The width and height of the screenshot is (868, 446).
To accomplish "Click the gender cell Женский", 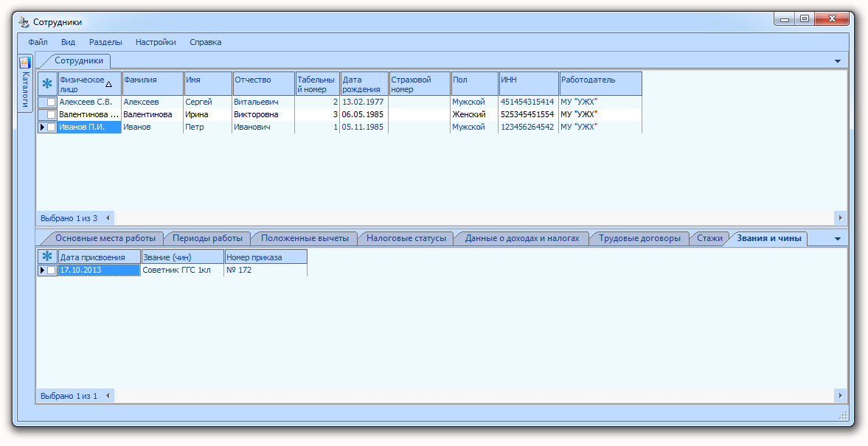I will coord(475,114).
